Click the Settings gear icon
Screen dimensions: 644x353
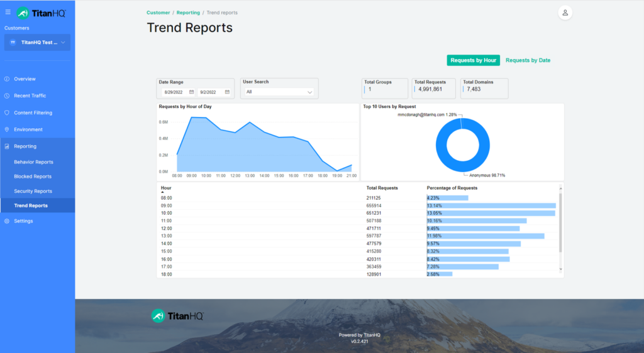click(7, 221)
